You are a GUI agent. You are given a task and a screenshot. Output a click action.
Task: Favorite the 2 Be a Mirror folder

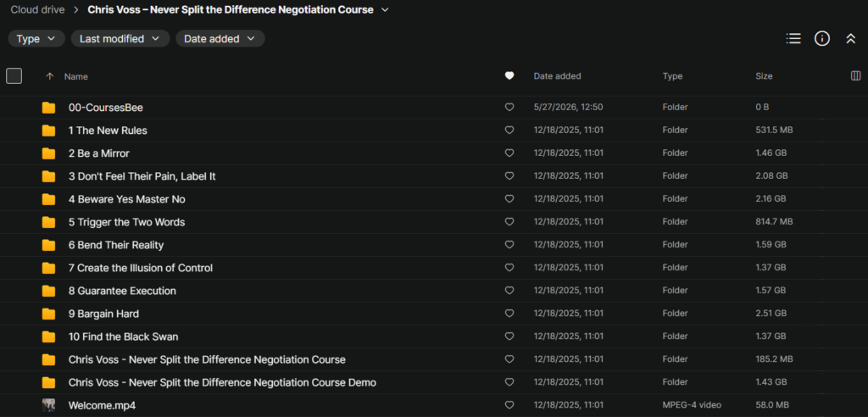509,153
